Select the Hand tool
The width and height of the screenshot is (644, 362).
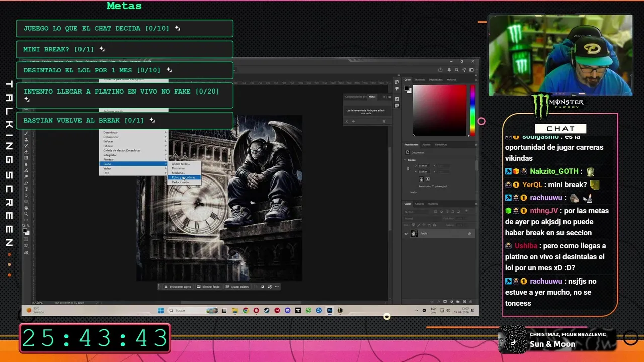[26, 208]
